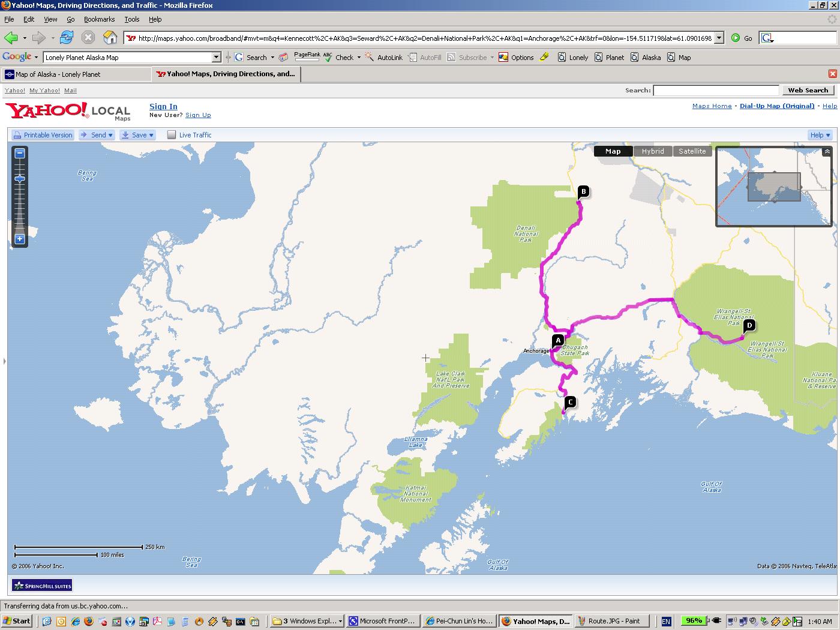Screen dimensions: 840x630
Task: Expand the side panel arrow at left edge
Action: 4,361
